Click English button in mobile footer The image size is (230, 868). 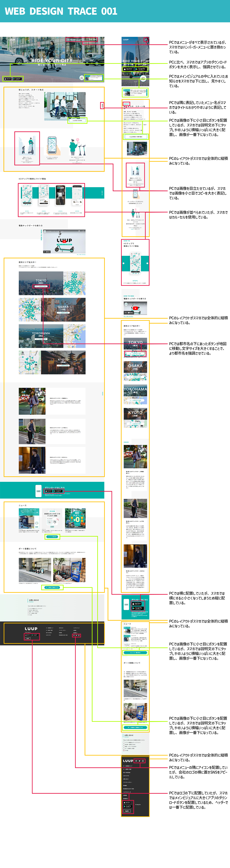[x=127, y=811]
